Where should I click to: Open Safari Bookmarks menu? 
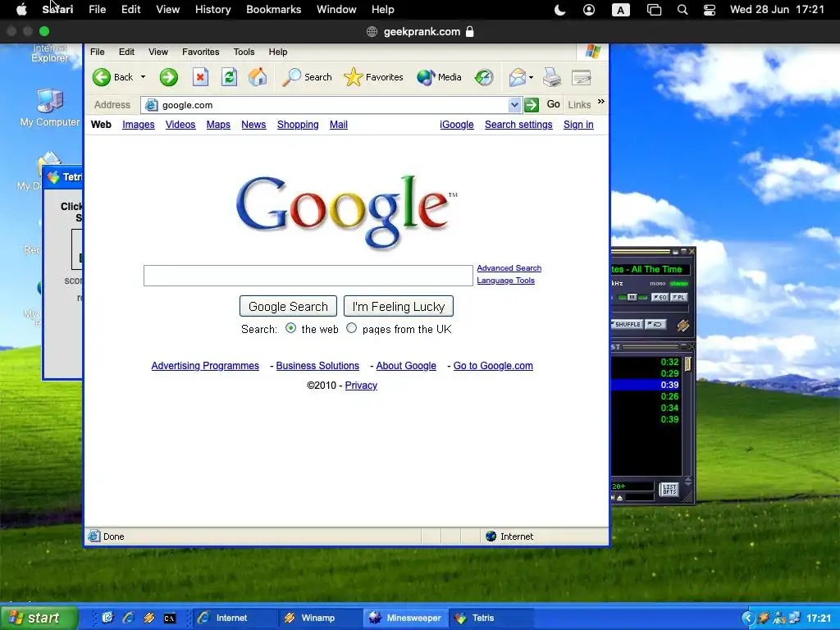[273, 10]
